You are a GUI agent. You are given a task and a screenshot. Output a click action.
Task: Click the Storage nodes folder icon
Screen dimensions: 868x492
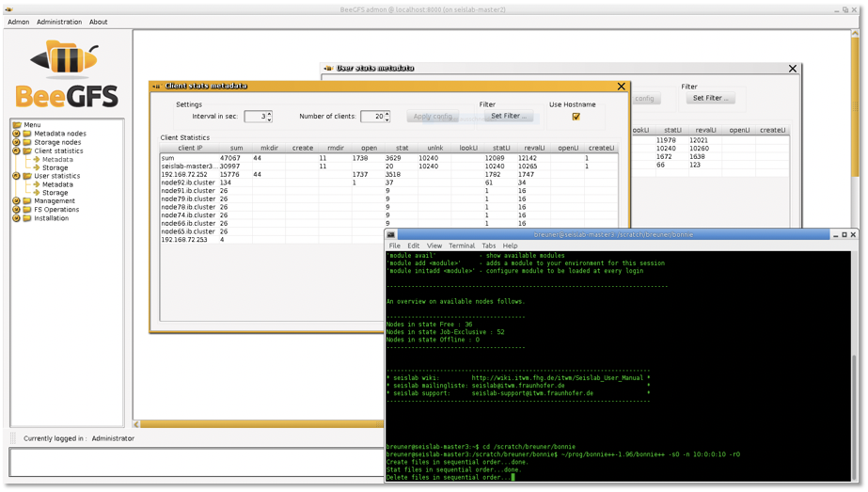(26, 142)
